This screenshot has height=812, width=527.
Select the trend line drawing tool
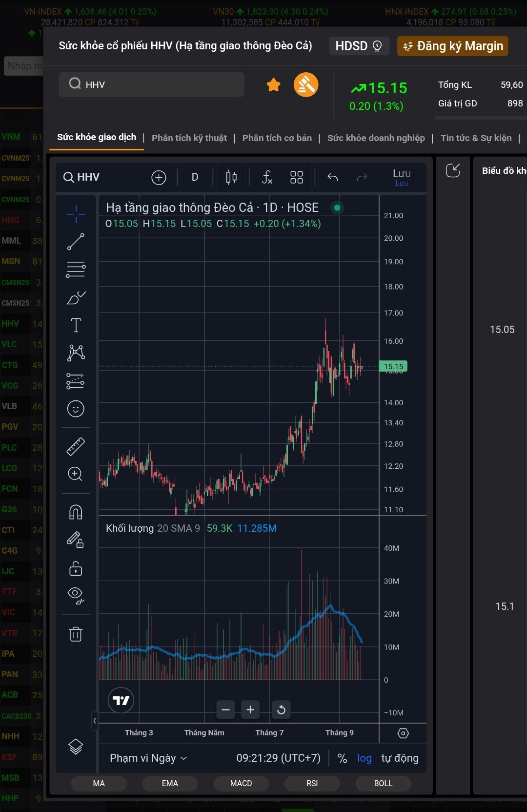[76, 242]
